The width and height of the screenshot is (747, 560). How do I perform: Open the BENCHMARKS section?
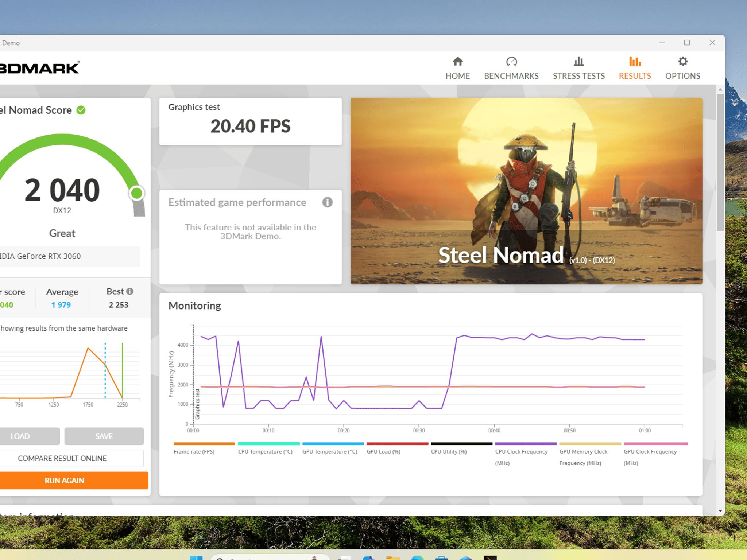tap(511, 68)
